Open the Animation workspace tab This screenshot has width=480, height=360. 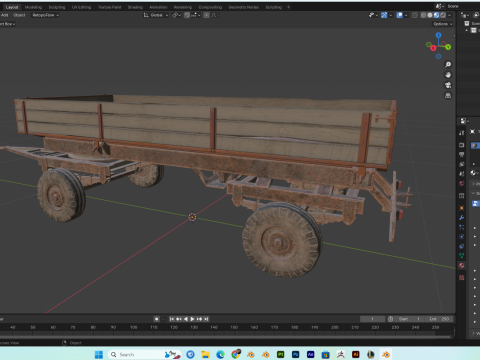tap(158, 7)
